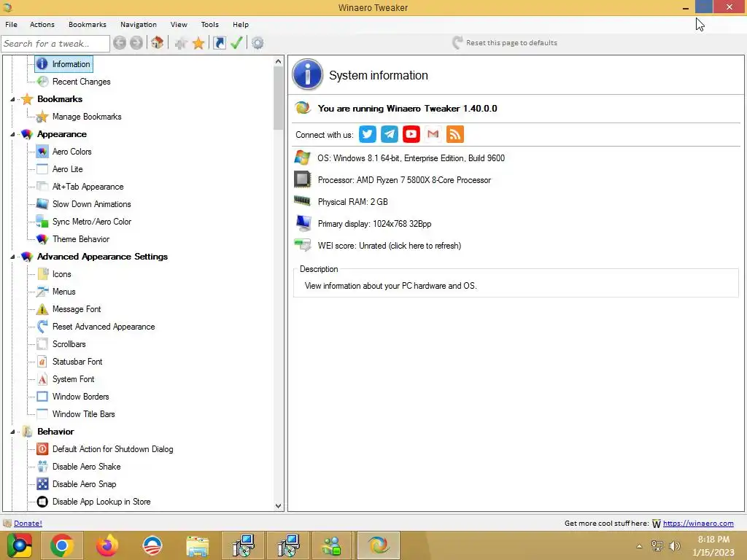Select Window Title Bars tweak

83,414
